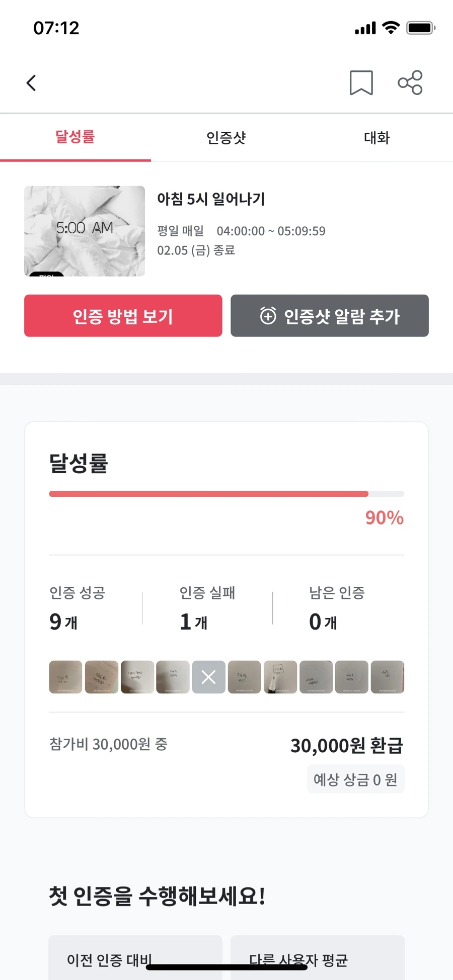Open the share icon

click(x=410, y=82)
